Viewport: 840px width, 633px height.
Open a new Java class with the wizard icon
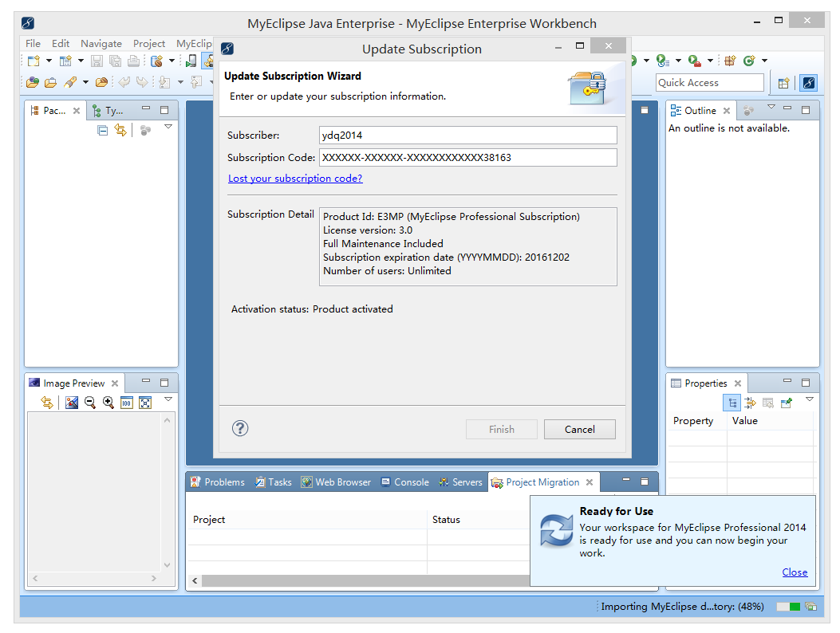(65, 61)
